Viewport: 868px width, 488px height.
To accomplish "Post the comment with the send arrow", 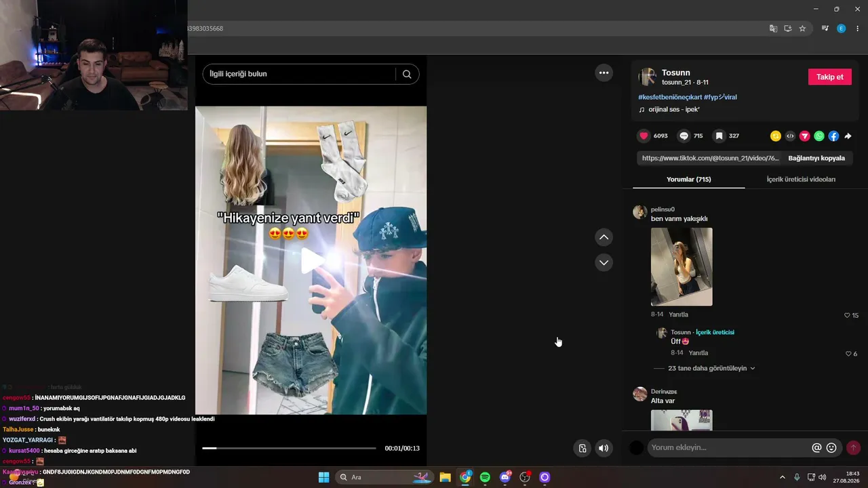I will pyautogui.click(x=853, y=447).
